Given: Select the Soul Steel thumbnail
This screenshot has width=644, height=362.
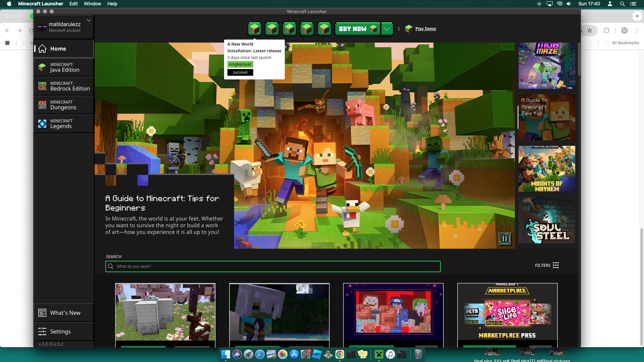Looking at the screenshot, I should [x=547, y=220].
